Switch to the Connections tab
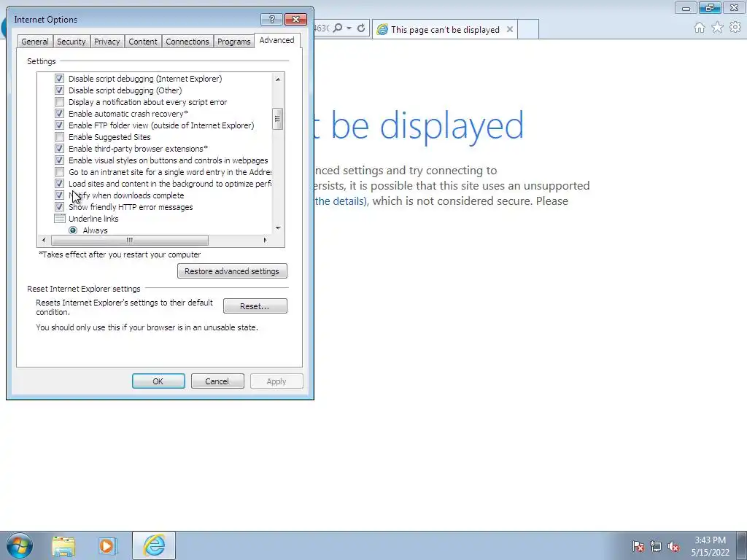The image size is (747, 560). 187,42
